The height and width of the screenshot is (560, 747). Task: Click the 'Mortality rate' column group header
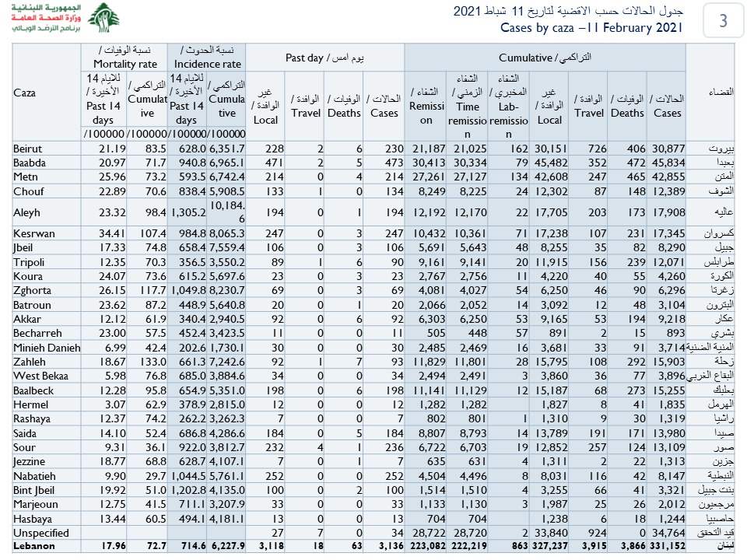124,57
